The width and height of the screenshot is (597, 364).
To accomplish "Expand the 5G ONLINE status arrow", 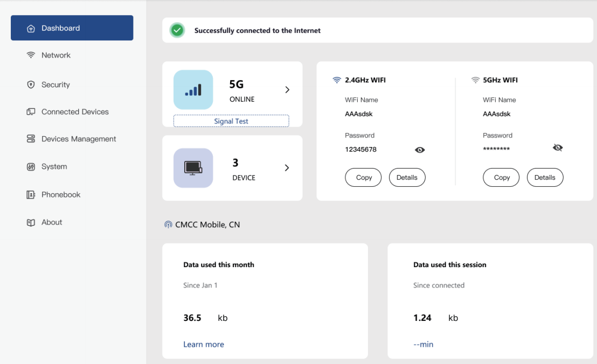I will coord(287,90).
